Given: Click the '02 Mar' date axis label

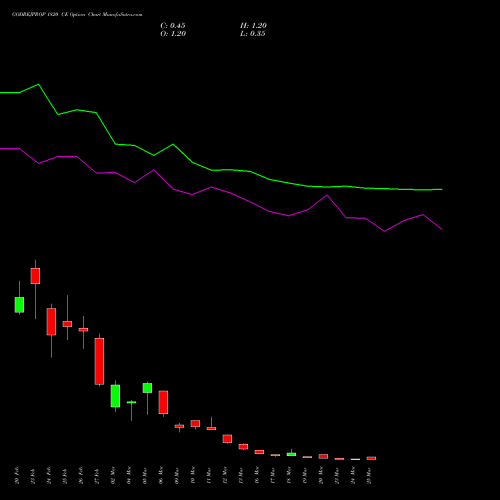Looking at the screenshot, I should (113, 475).
